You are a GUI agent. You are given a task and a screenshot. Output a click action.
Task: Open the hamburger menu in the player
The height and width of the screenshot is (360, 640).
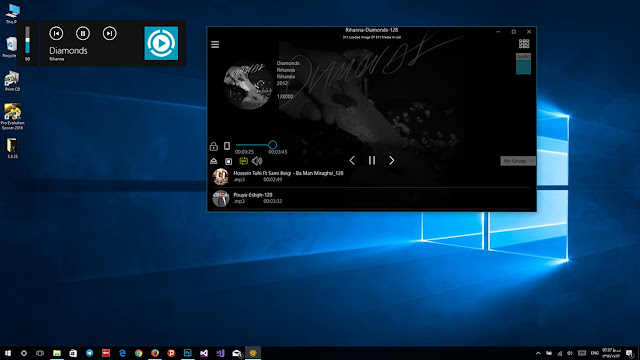pos(215,44)
